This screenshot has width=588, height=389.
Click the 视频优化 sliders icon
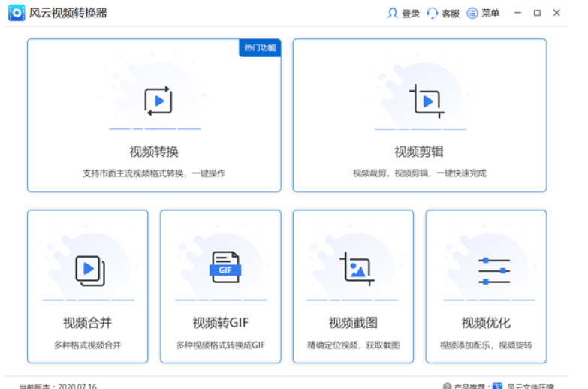pyautogui.click(x=494, y=271)
